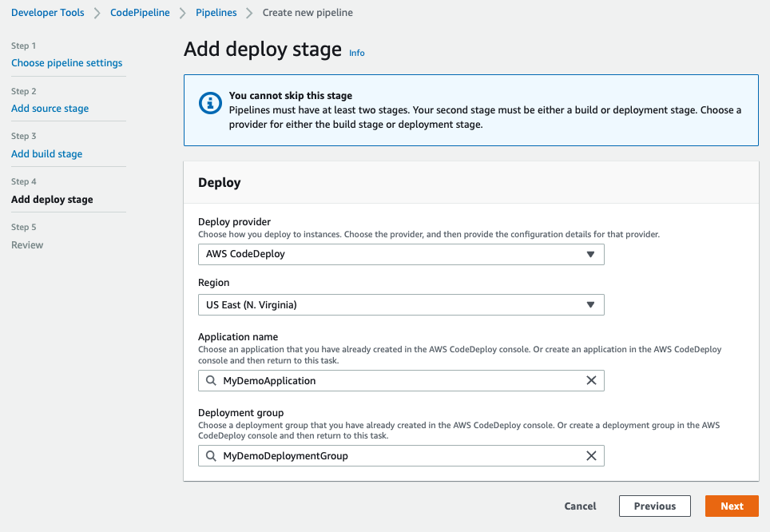Expand the Region dropdown arrow
770x532 pixels.
(x=590, y=304)
